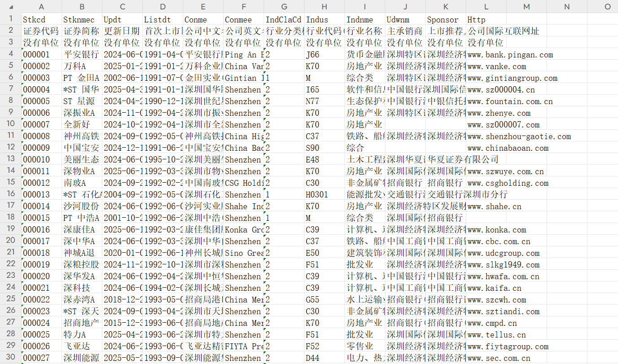Select industry code cell G55
The image size is (618, 364).
[x=325, y=299]
